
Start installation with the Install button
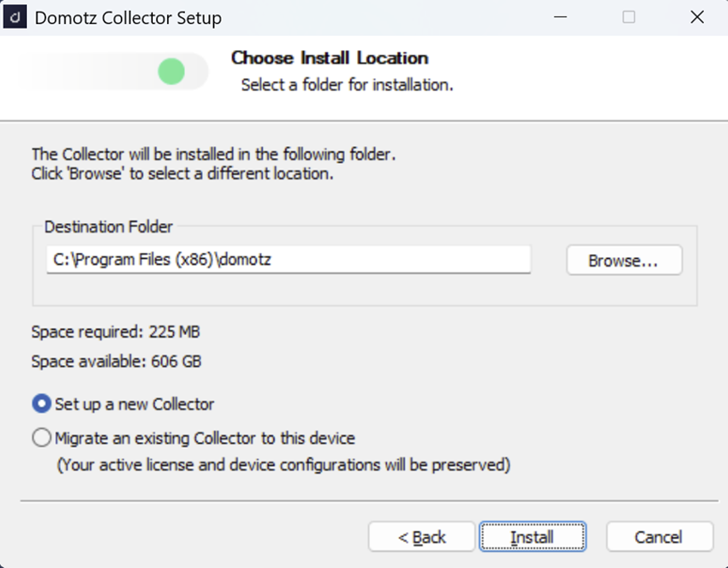(533, 537)
